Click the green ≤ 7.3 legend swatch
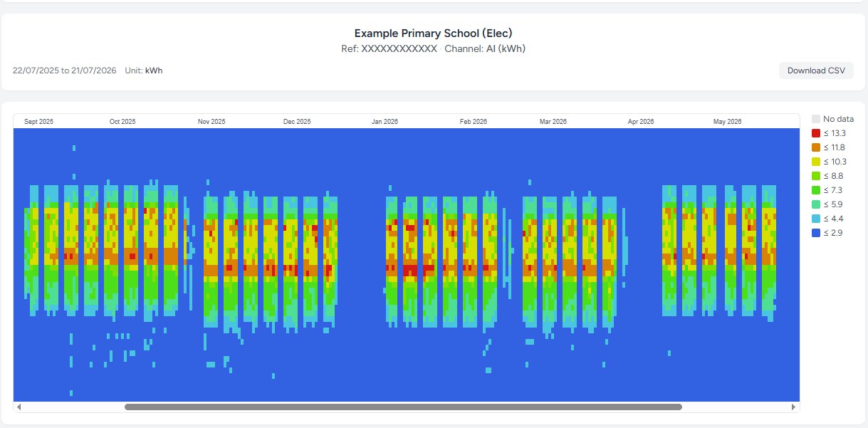 coord(816,190)
